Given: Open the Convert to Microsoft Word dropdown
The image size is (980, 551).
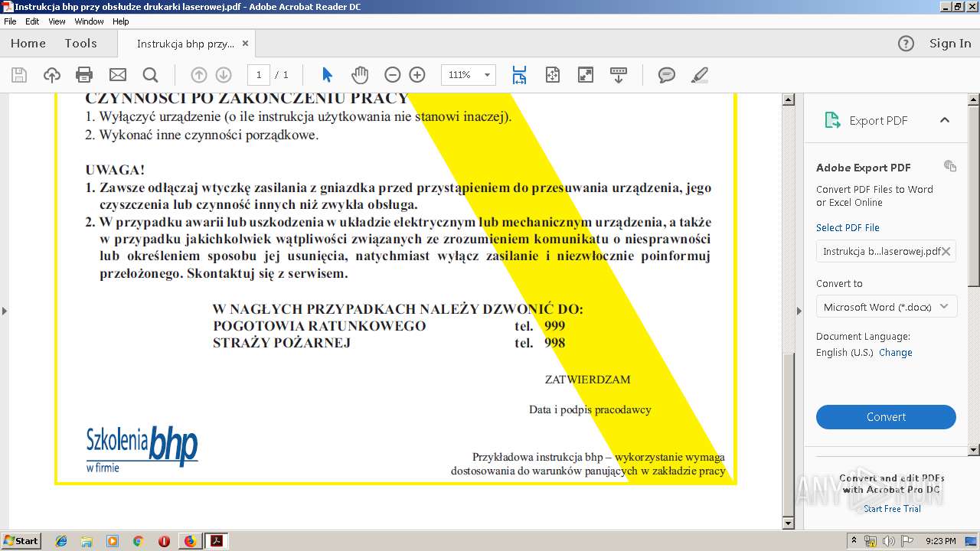Looking at the screenshot, I should 886,307.
